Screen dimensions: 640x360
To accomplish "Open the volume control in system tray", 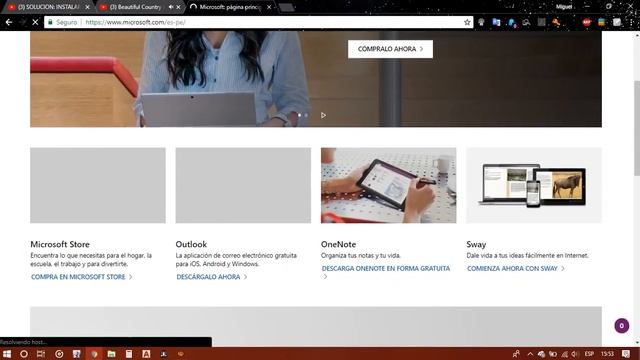I will pos(575,354).
